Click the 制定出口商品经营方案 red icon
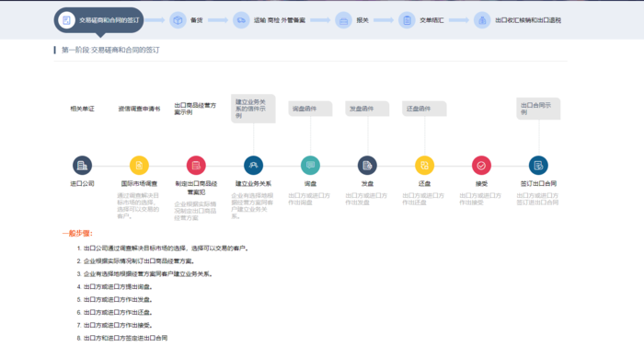 pyautogui.click(x=196, y=166)
